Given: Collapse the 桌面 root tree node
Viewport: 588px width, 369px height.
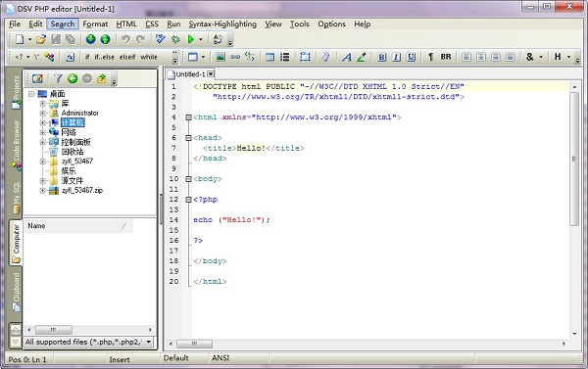Looking at the screenshot, I should [x=31, y=94].
